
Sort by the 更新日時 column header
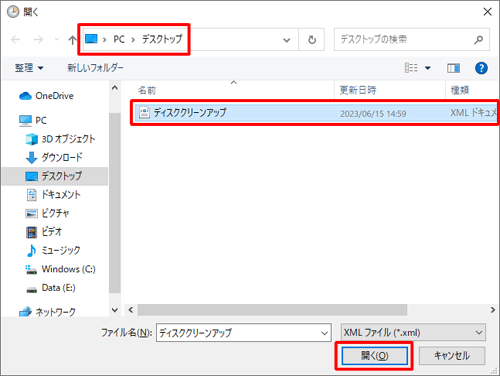358,90
